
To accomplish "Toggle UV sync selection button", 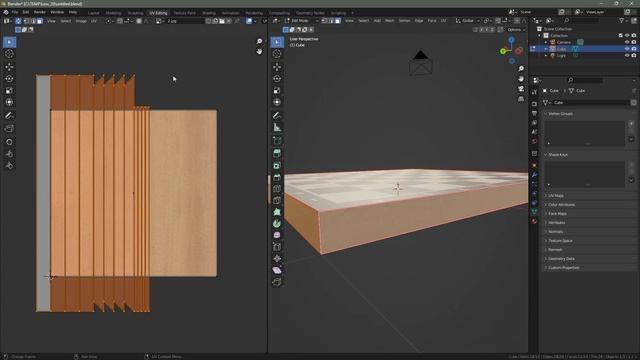I will 18,21.
